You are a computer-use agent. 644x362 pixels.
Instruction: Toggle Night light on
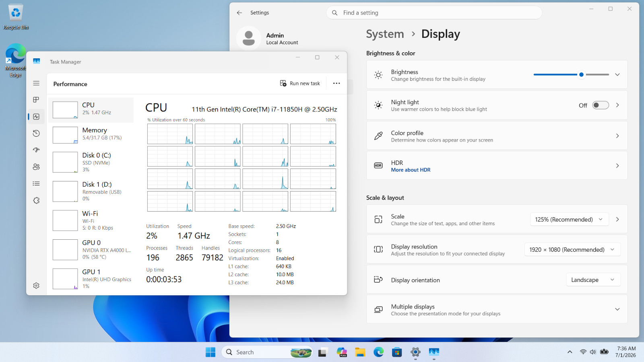point(601,105)
